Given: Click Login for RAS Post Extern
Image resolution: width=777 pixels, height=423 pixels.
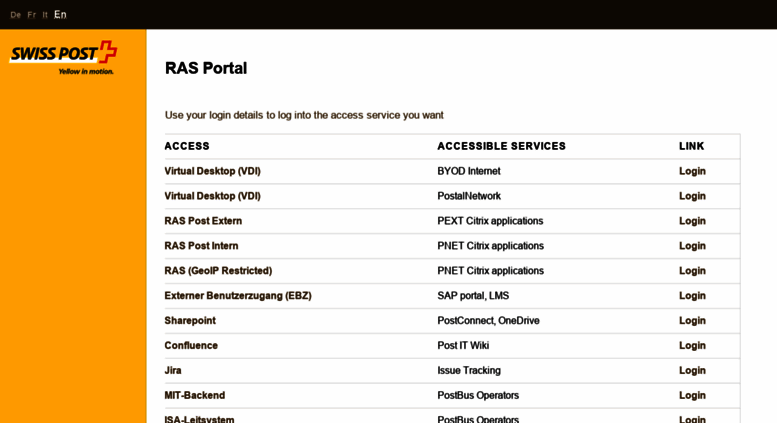Looking at the screenshot, I should pos(692,221).
